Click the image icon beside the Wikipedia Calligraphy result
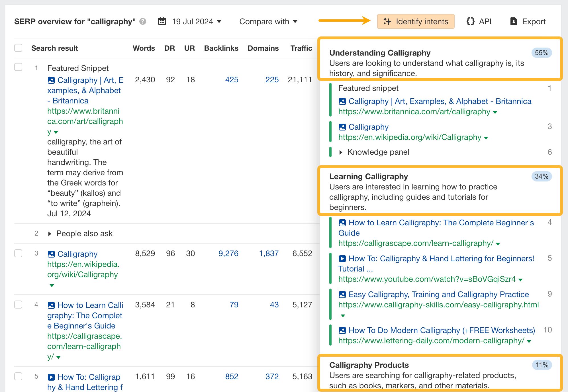Viewport: 568px width, 392px height. [51, 254]
